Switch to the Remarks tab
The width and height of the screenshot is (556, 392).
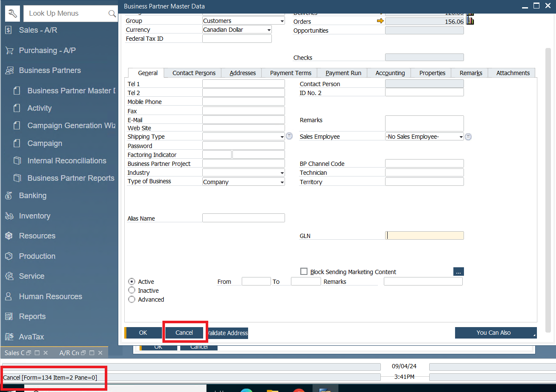(x=471, y=73)
